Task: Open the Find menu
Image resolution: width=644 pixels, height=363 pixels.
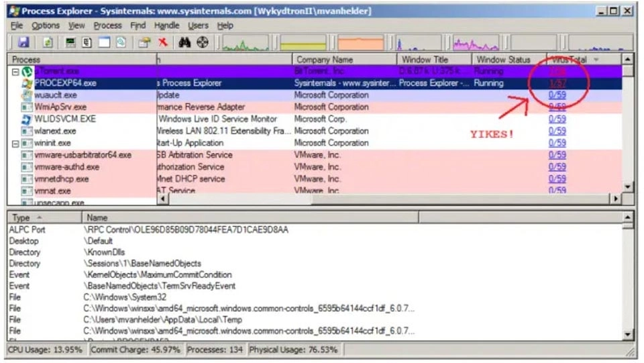Action: [x=138, y=25]
